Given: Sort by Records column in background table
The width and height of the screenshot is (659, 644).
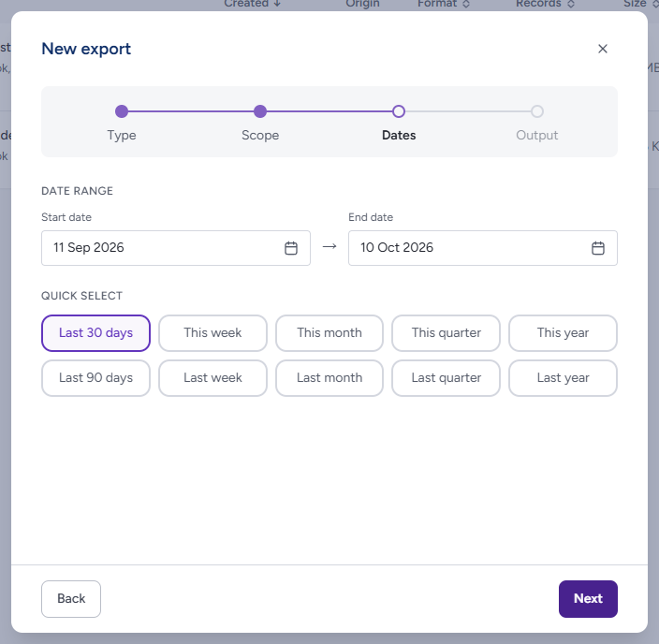Looking at the screenshot, I should [545, 4].
